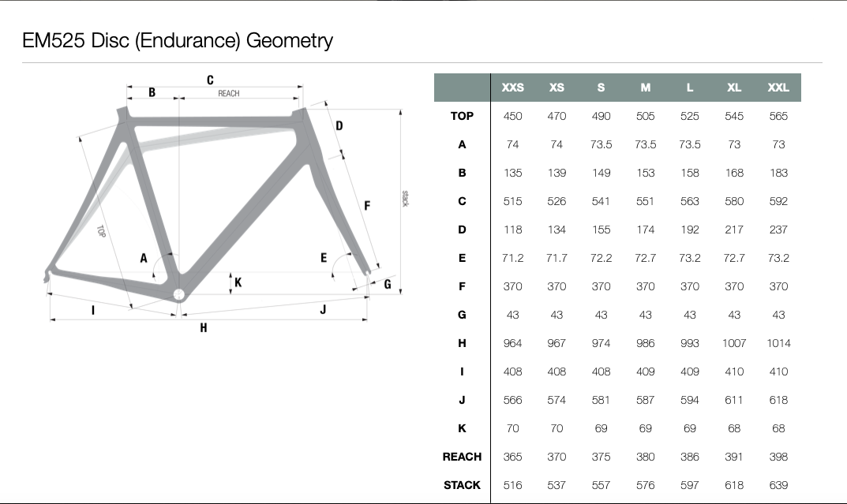Select chainstay label I on diagram
The image size is (847, 504).
93,310
